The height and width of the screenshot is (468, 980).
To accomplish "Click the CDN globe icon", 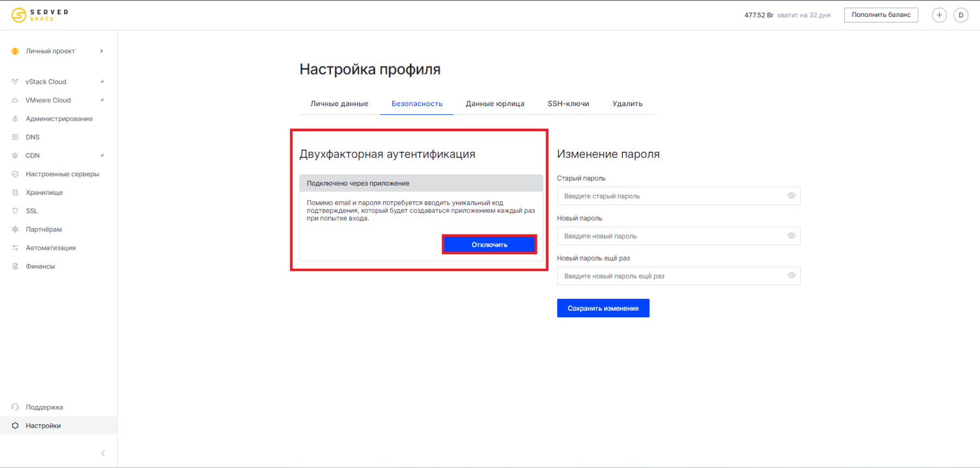I will click(15, 156).
